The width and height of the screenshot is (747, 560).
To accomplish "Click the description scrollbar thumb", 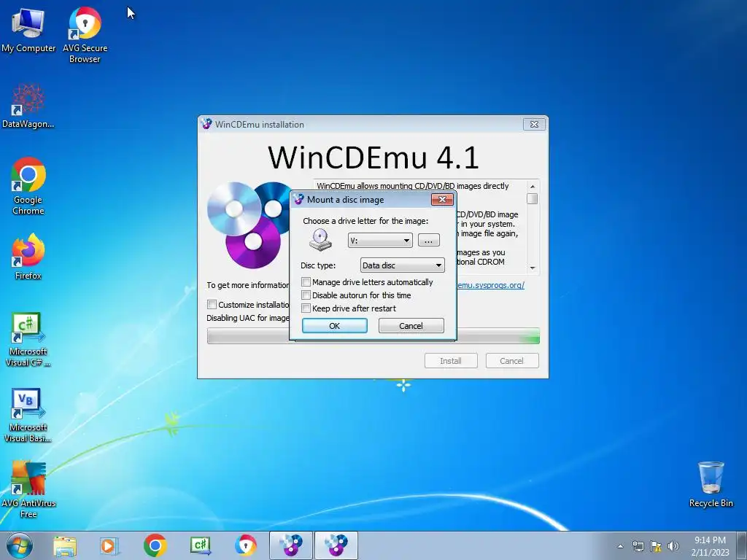I will [533, 198].
